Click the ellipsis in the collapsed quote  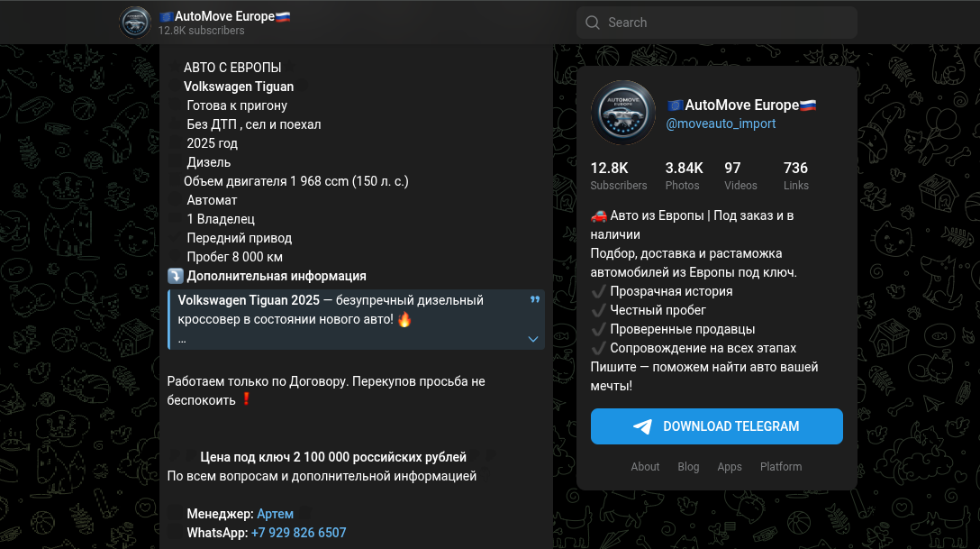182,340
